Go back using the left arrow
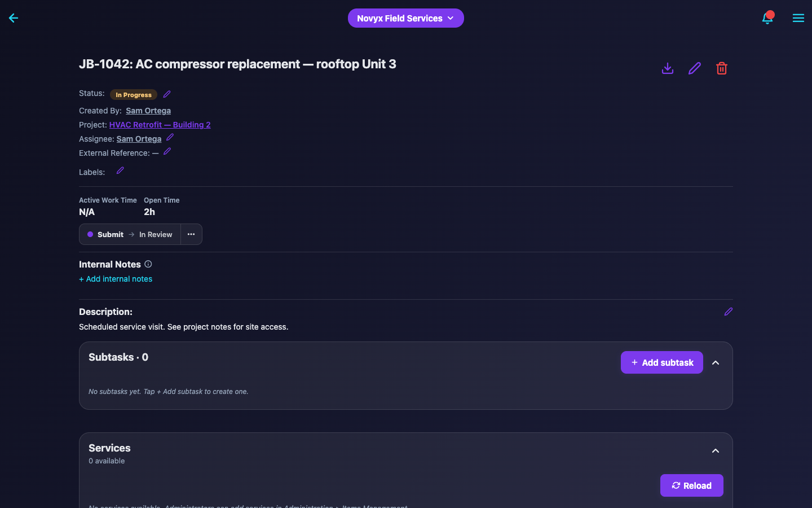 14,18
